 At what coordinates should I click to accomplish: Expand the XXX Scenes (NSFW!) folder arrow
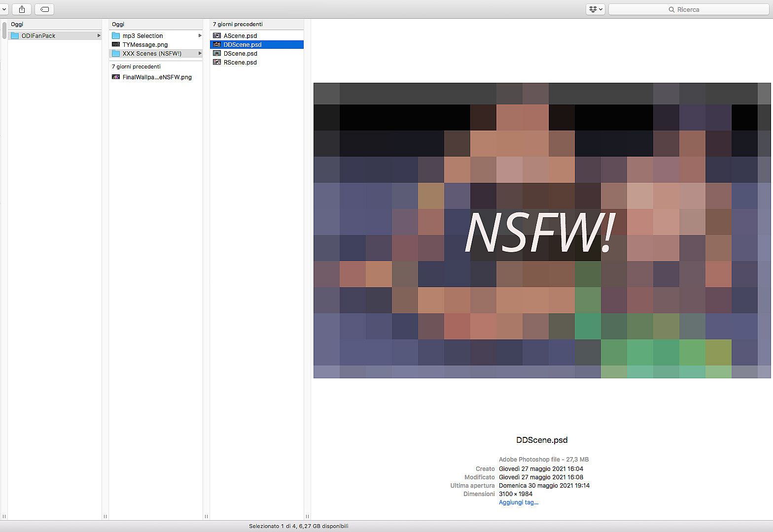pyautogui.click(x=200, y=53)
